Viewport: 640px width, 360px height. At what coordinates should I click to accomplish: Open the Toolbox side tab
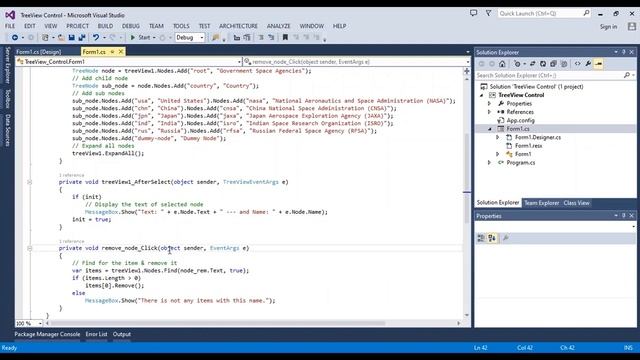coord(7,98)
